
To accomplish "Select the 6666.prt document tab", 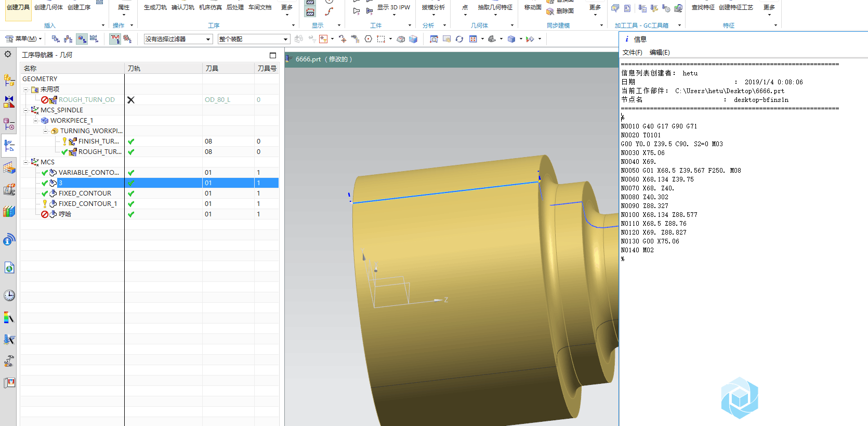I will coord(323,59).
